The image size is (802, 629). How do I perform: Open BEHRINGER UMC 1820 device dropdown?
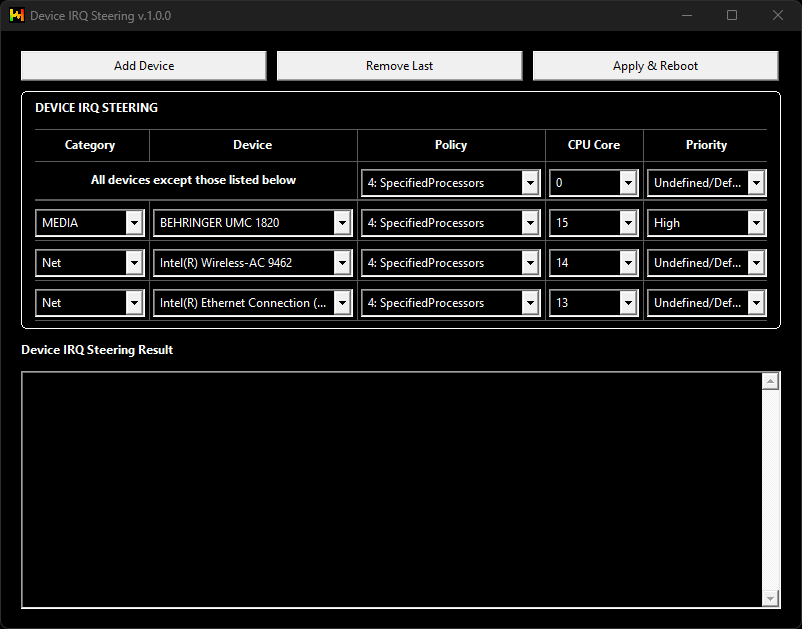pos(253,223)
